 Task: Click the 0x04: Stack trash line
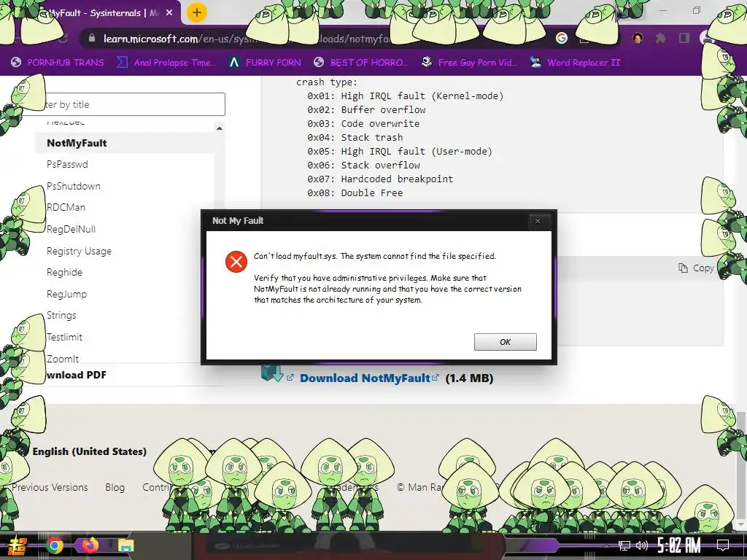click(355, 137)
